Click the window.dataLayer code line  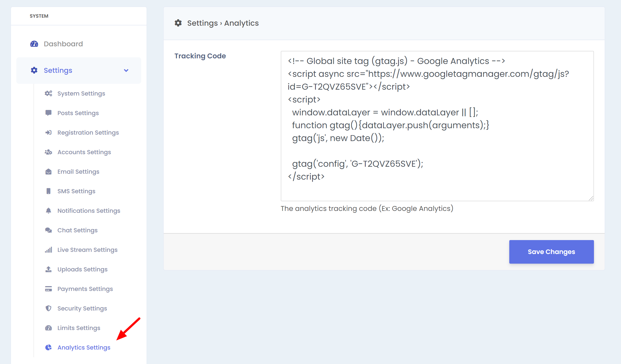(385, 112)
